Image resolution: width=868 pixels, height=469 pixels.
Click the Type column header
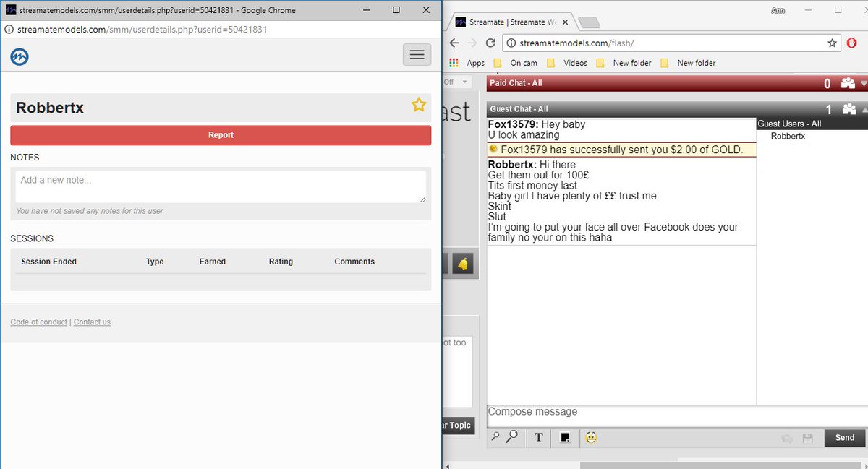pyautogui.click(x=155, y=262)
